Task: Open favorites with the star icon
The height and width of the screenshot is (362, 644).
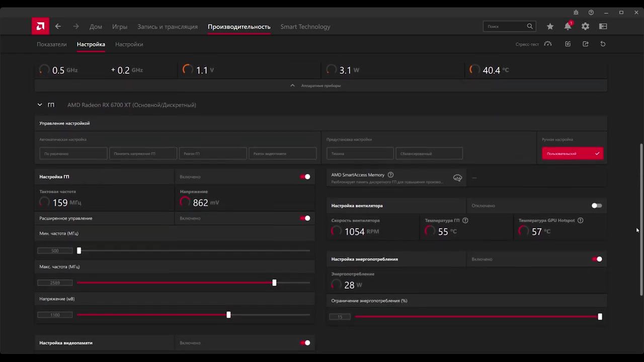Action: [550, 26]
